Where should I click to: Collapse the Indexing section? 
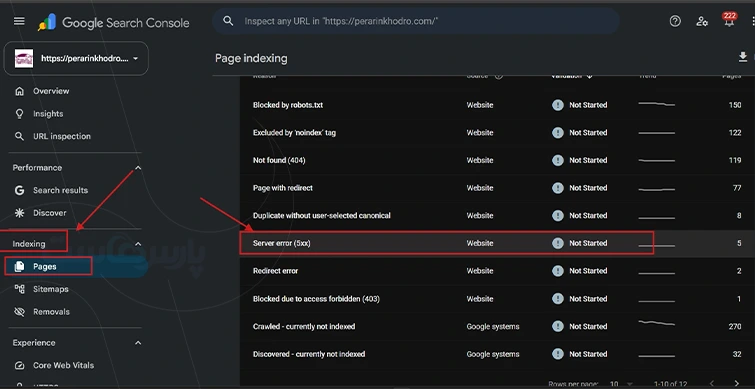tap(138, 244)
